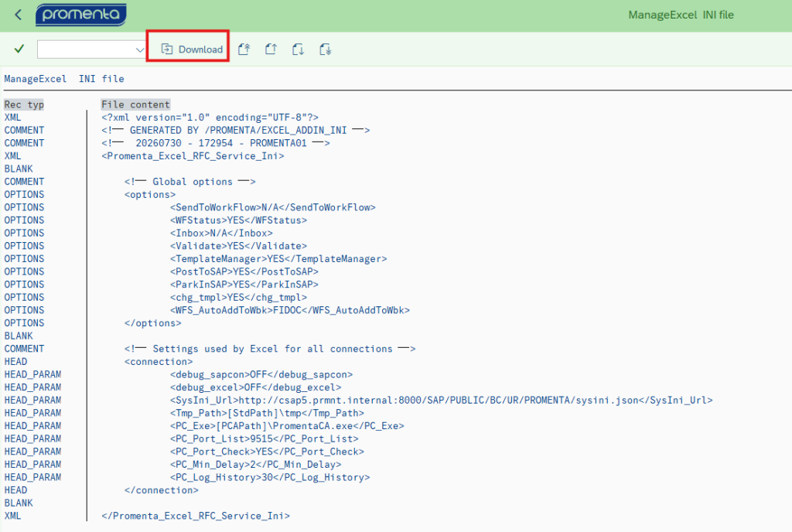The image size is (792, 532).
Task: Go to next page icon
Action: [298, 49]
